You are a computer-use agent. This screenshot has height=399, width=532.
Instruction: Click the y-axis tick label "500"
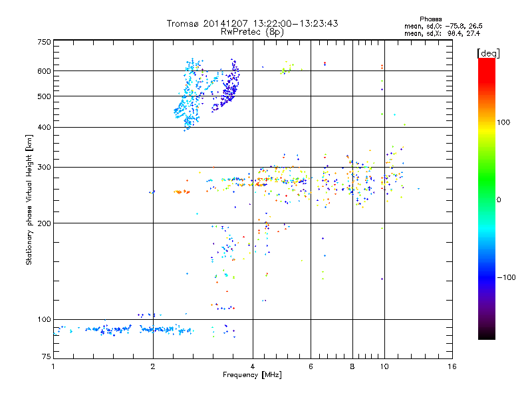coord(44,96)
